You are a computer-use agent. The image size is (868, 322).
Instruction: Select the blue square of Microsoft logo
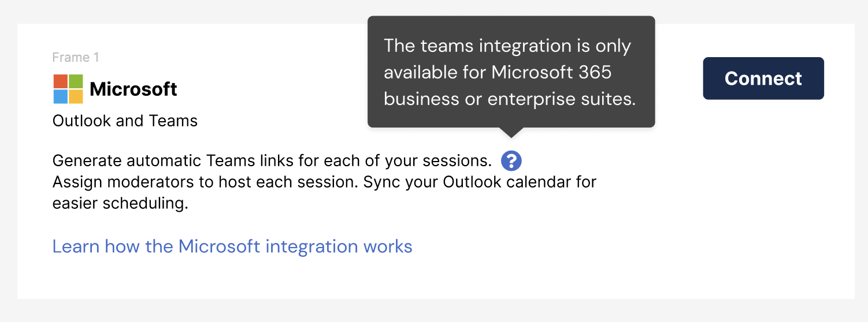pos(60,96)
